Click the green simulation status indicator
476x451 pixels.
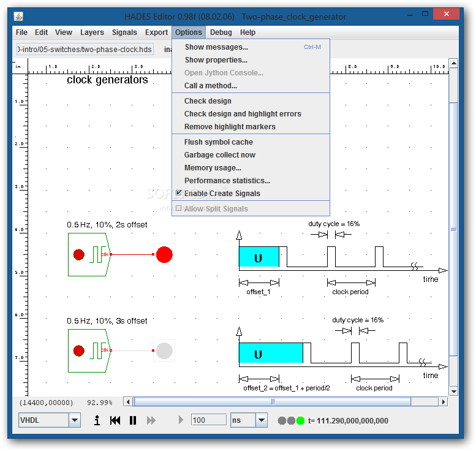pyautogui.click(x=300, y=420)
